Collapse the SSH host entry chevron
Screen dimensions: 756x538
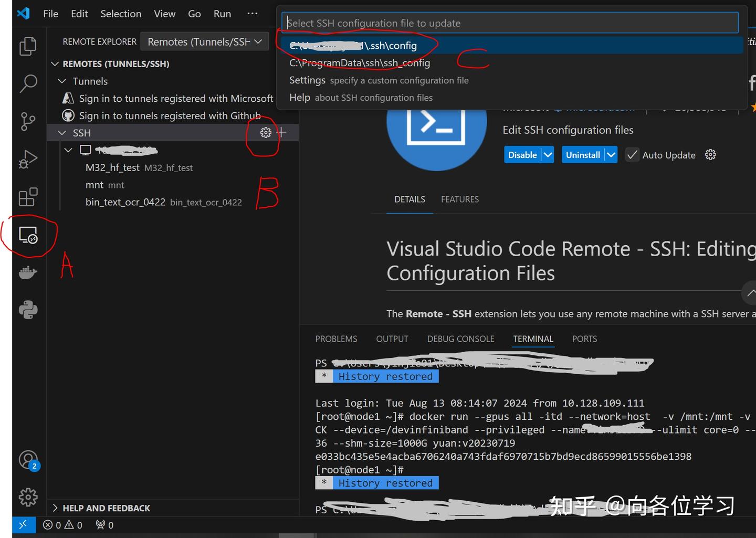coord(68,150)
